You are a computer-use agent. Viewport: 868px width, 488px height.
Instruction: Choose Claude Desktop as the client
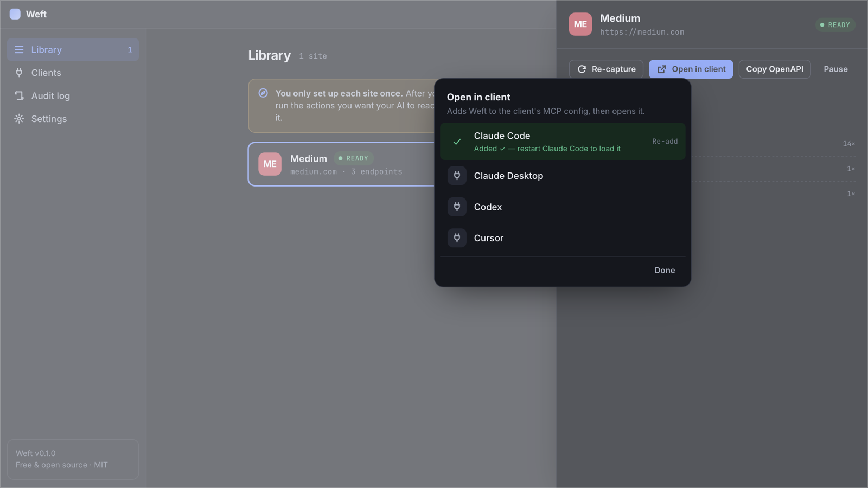click(563, 176)
